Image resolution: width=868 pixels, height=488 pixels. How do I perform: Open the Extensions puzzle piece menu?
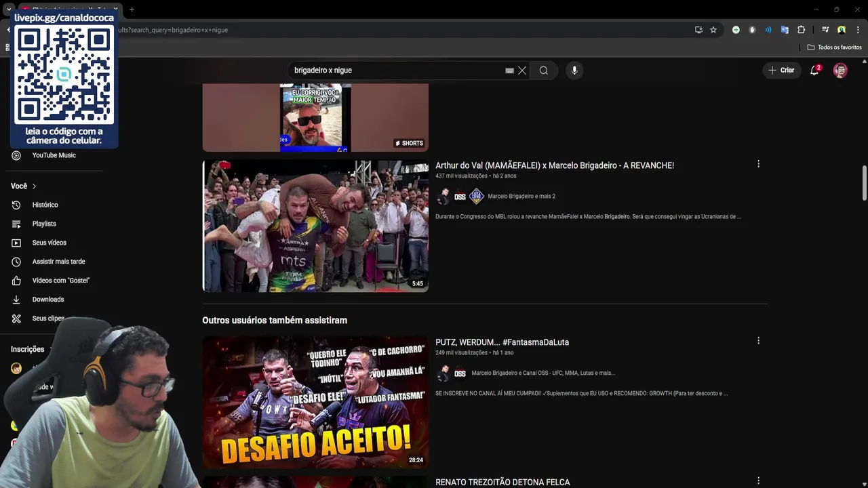point(801,30)
